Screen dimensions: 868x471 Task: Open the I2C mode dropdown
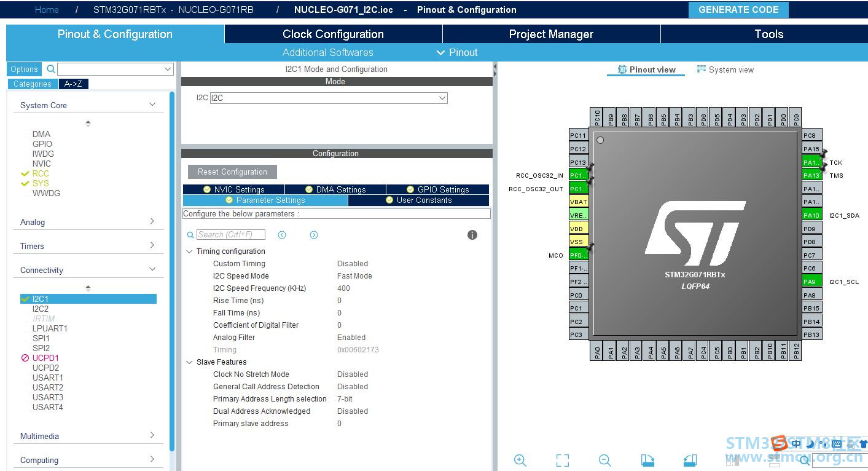442,98
